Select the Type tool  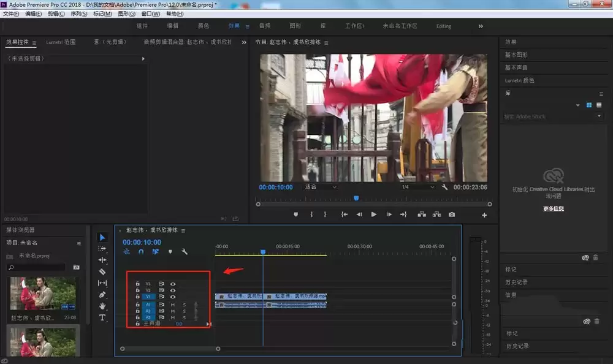click(x=102, y=317)
